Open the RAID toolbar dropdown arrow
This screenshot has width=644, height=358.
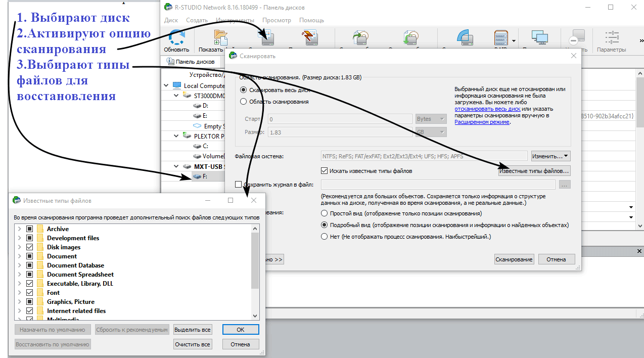click(x=514, y=41)
